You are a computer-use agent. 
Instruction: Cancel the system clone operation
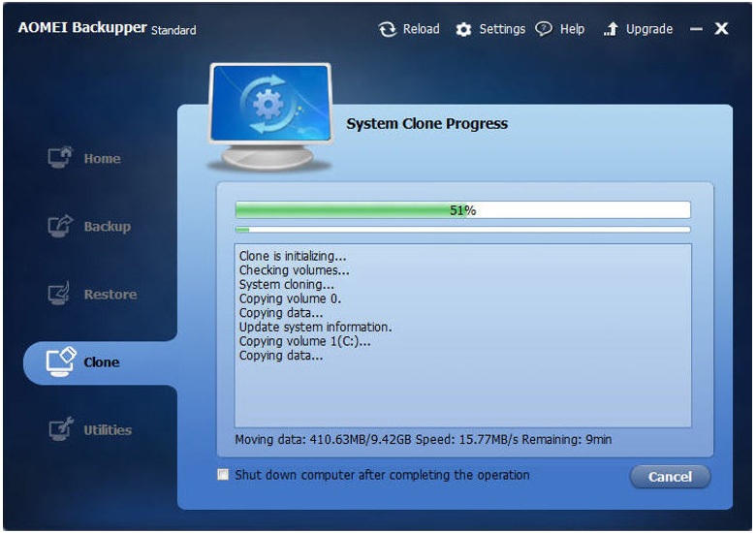(670, 477)
